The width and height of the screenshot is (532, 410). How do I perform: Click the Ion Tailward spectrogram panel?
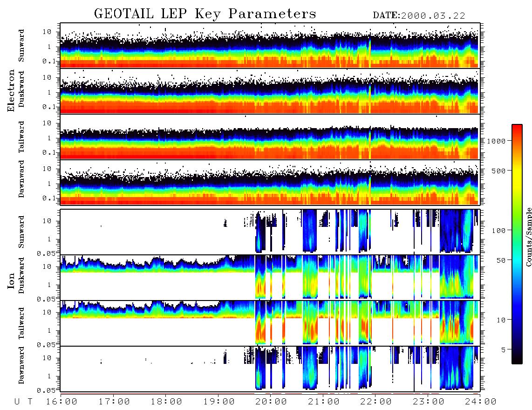coord(270,323)
